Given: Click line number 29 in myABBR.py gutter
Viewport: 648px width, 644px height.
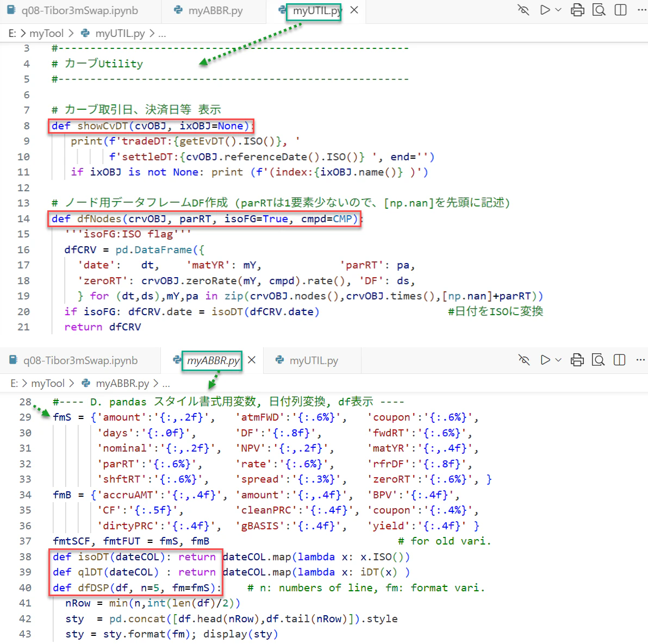Looking at the screenshot, I should point(25,417).
